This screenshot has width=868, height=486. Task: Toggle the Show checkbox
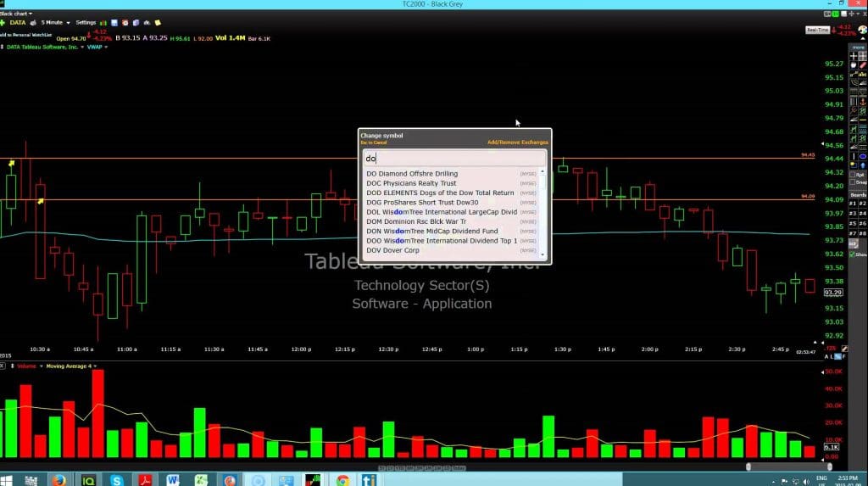pyautogui.click(x=852, y=254)
